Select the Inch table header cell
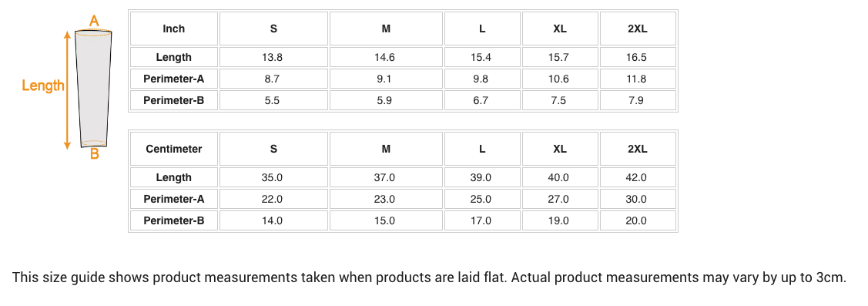Viewport: 868px width, 306px height. [x=174, y=29]
